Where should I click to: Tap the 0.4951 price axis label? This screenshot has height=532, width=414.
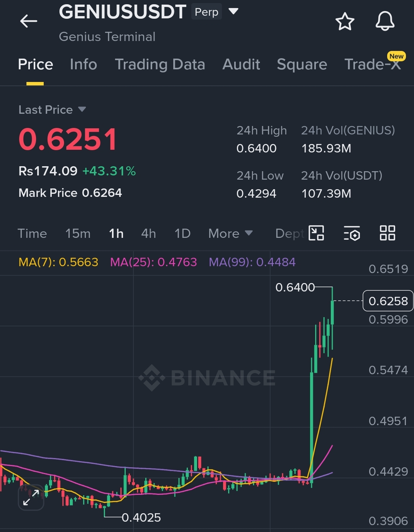[x=388, y=421]
